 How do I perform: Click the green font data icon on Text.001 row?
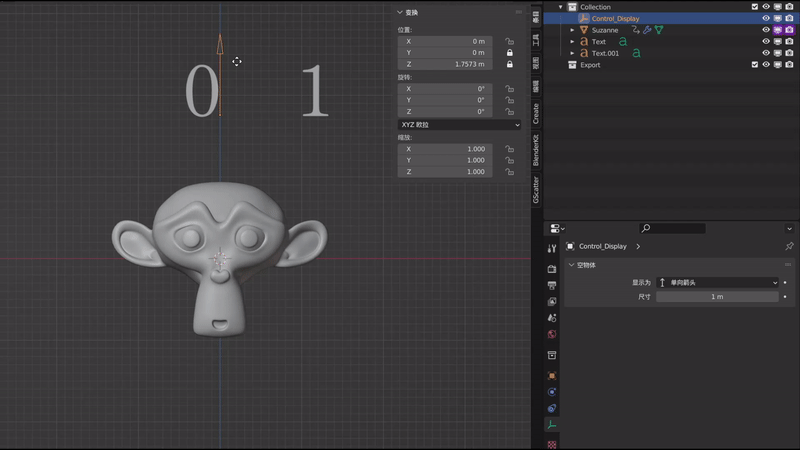[x=636, y=53]
